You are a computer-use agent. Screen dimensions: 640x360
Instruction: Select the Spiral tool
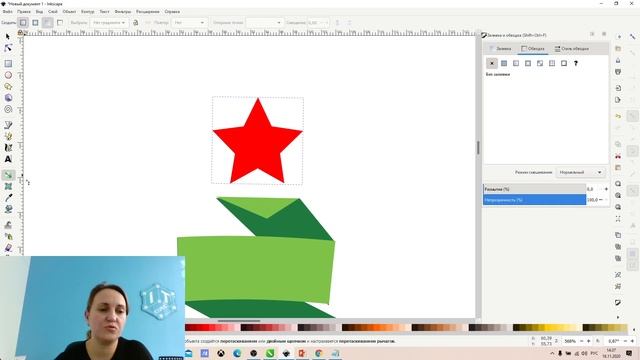pos(8,109)
